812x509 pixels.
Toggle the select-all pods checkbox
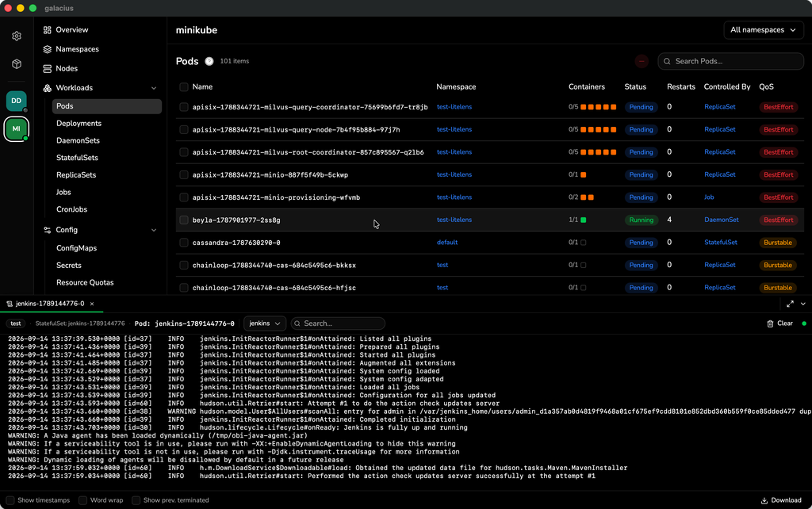coord(184,87)
